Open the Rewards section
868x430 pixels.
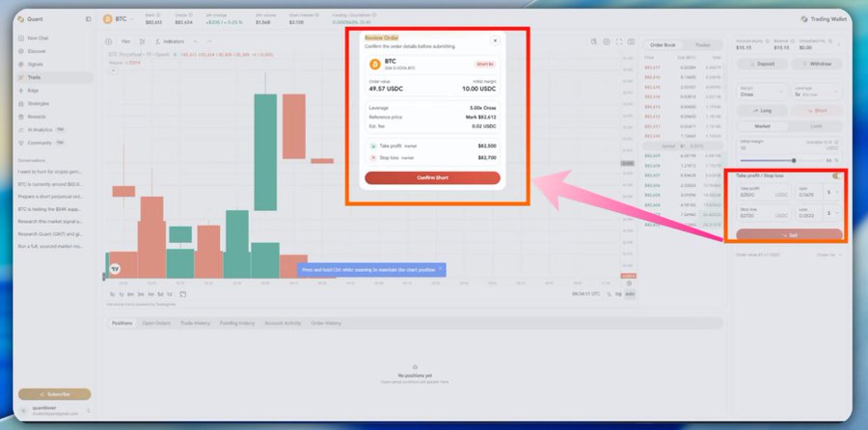click(x=54, y=117)
